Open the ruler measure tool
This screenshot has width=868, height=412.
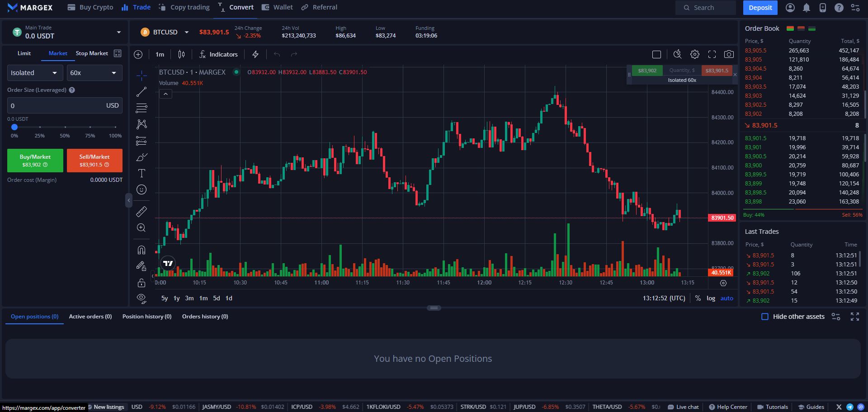(142, 211)
